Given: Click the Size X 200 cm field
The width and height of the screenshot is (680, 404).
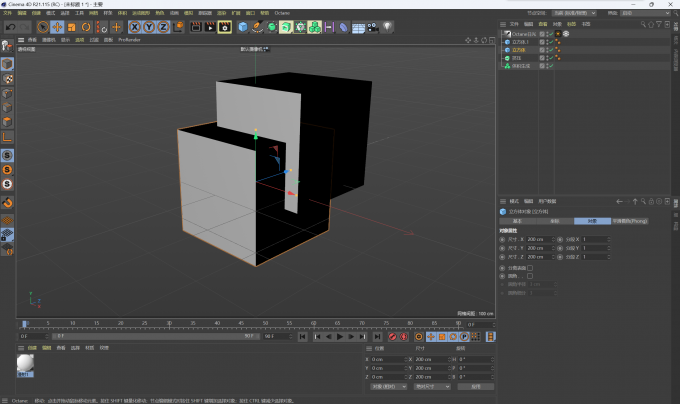Looking at the screenshot, I should coord(538,239).
